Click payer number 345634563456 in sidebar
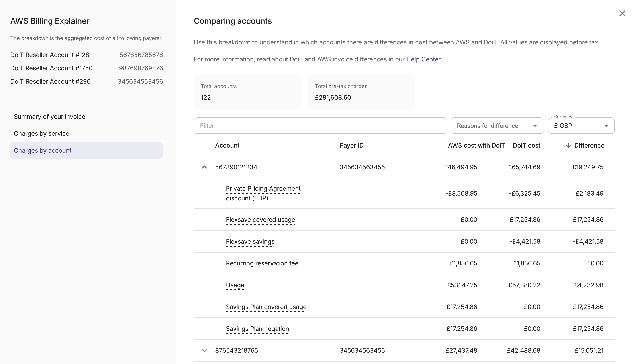 (140, 81)
